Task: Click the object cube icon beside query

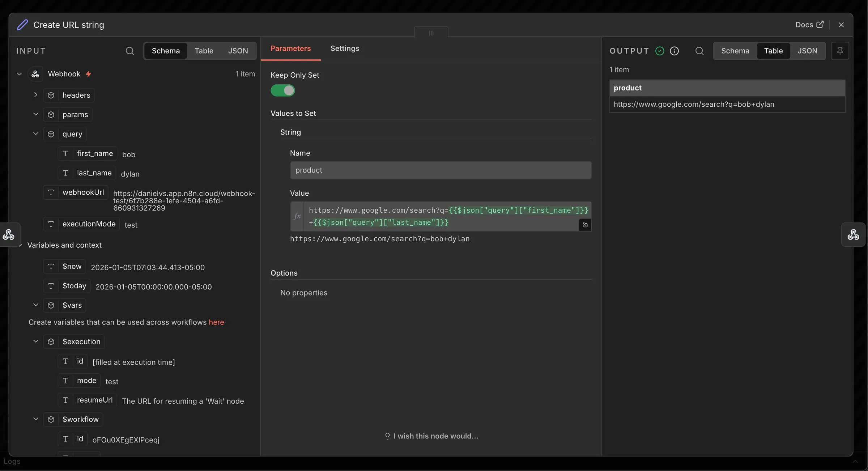Action: 51,134
